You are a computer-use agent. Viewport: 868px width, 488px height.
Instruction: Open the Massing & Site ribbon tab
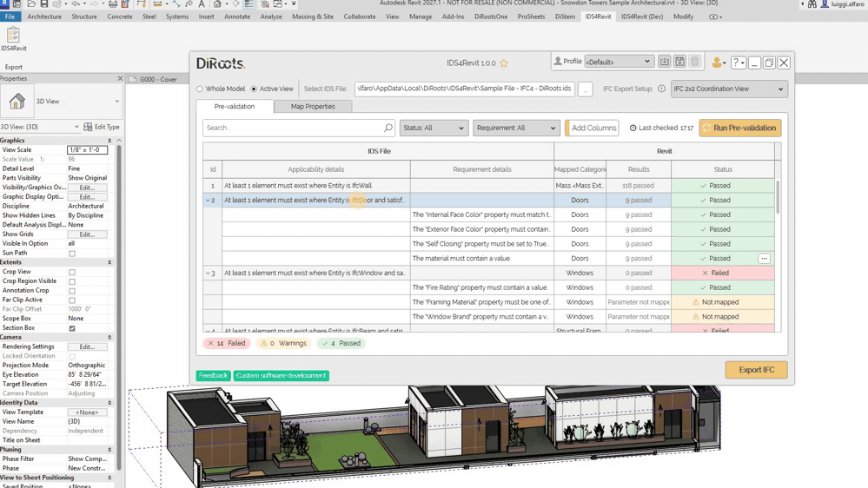click(313, 16)
